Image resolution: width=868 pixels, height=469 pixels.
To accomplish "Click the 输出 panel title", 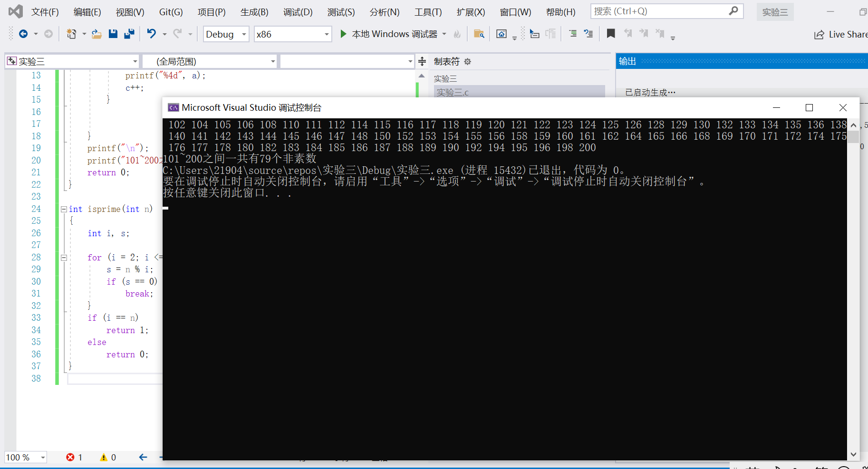I will [627, 61].
